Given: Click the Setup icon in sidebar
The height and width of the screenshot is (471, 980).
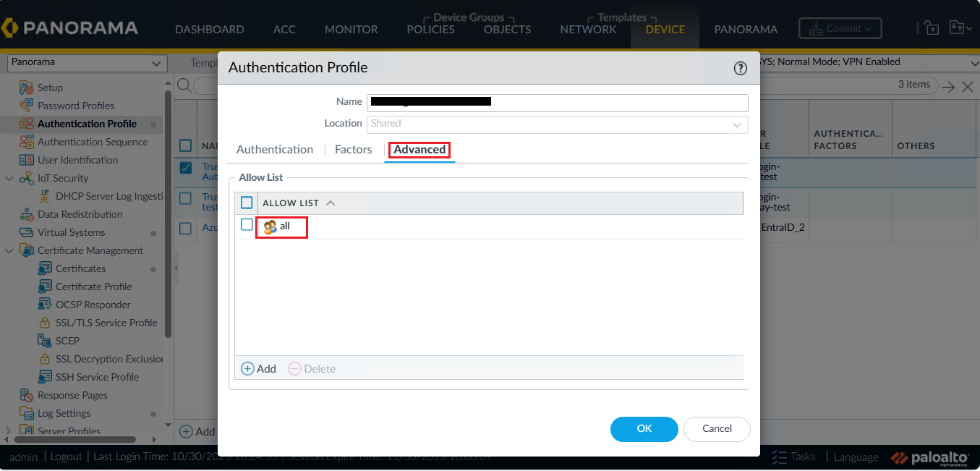Looking at the screenshot, I should coord(27,88).
